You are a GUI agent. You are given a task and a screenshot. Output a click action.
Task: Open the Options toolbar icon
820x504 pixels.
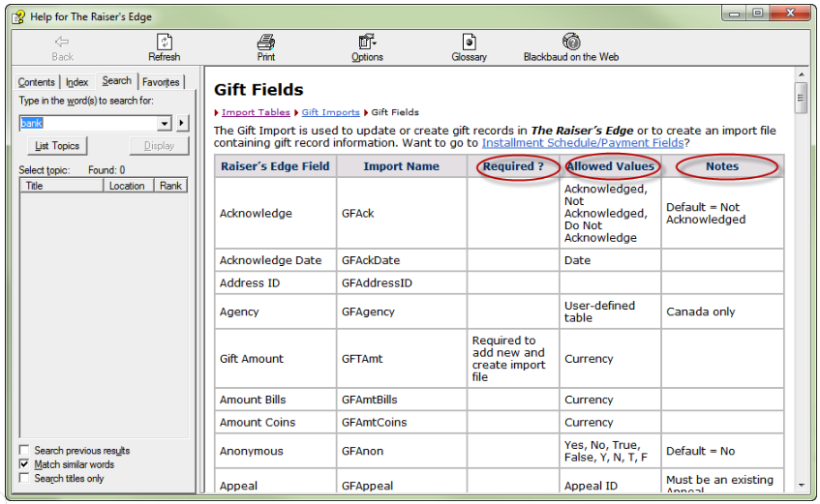(367, 42)
